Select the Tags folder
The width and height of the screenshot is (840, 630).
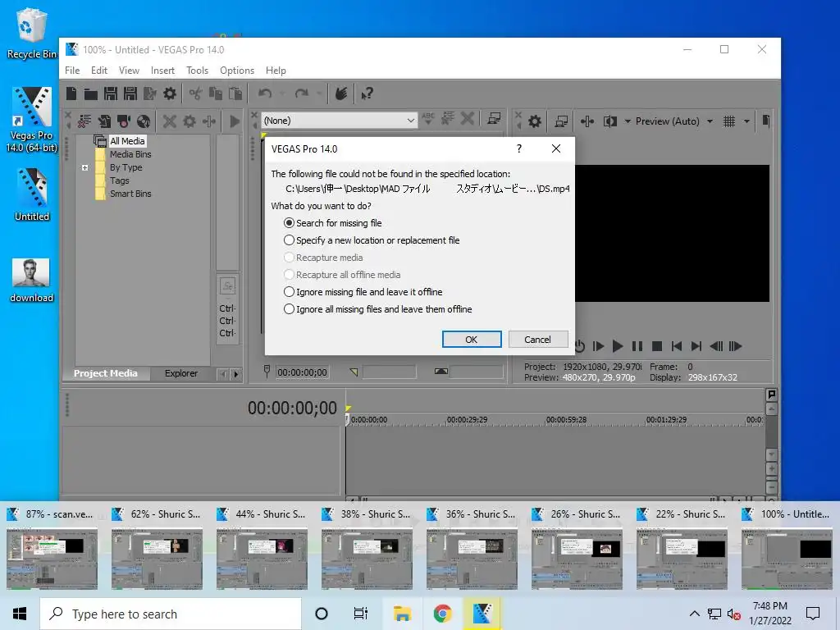120,180
